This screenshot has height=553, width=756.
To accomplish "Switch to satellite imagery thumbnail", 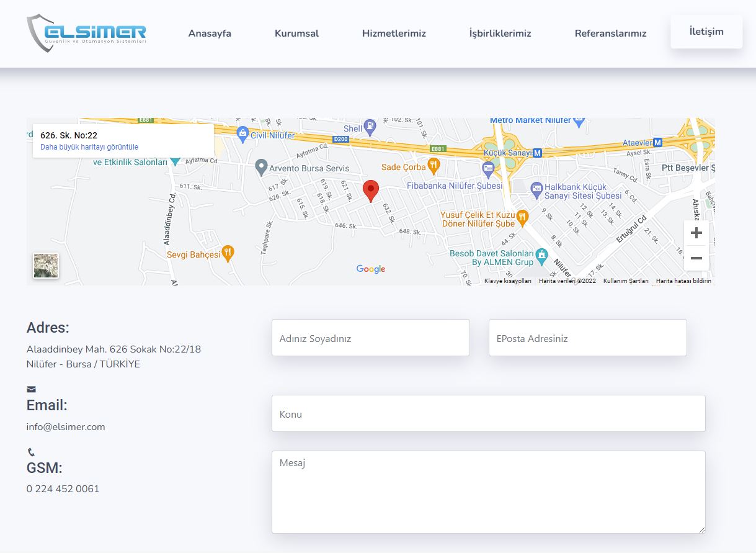I will [x=46, y=266].
